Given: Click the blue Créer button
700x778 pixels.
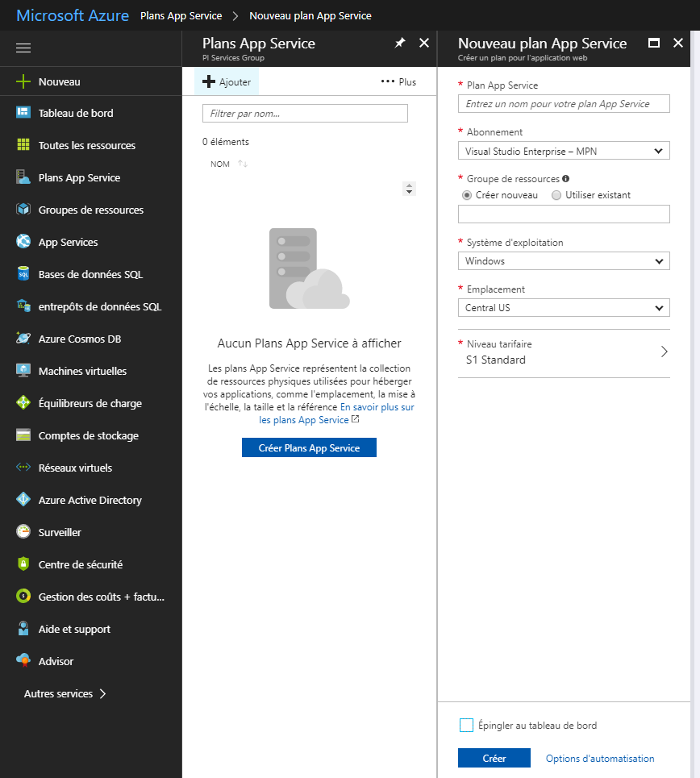Looking at the screenshot, I should pos(494,758).
